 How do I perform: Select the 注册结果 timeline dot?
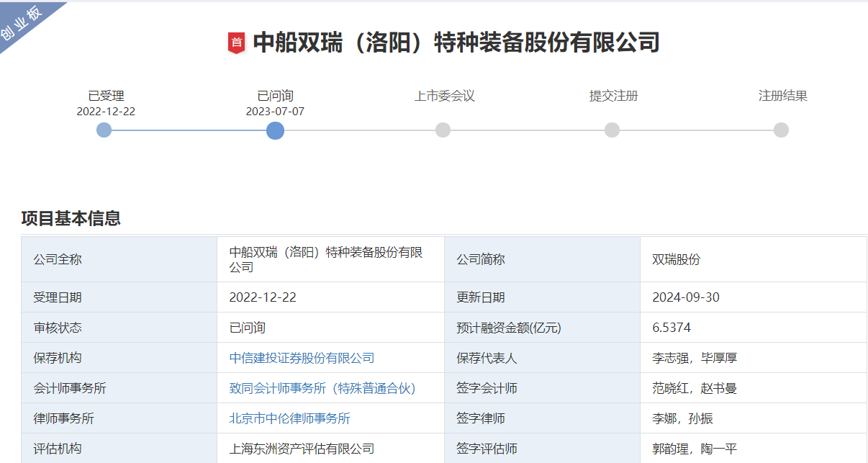click(782, 130)
